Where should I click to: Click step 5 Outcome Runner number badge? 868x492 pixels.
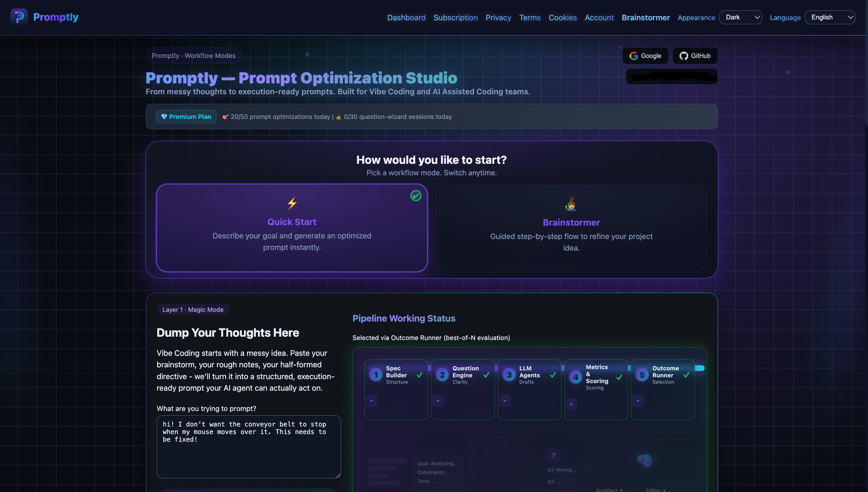(x=642, y=375)
